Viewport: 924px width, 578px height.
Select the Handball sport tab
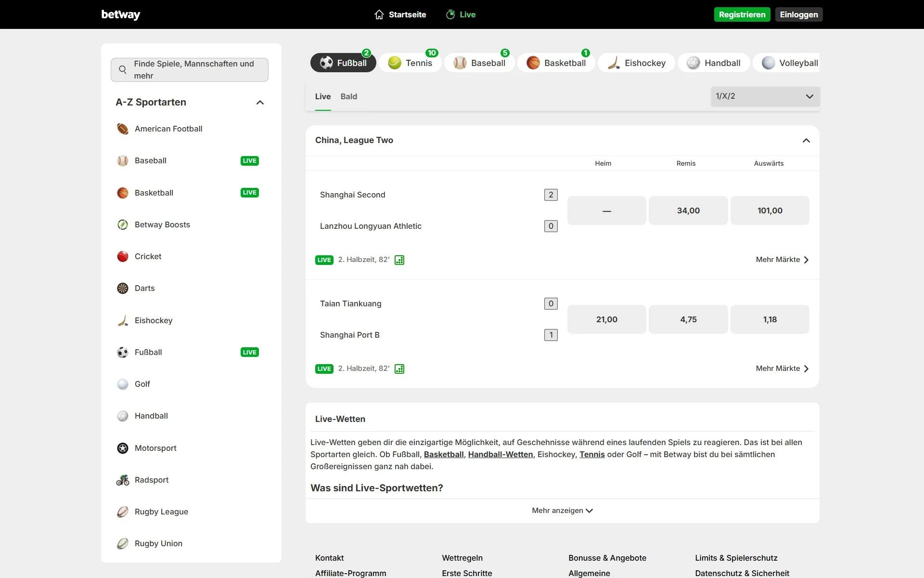tap(714, 63)
